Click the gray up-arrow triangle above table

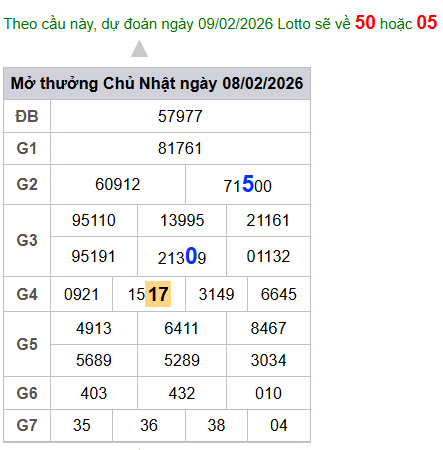click(139, 49)
